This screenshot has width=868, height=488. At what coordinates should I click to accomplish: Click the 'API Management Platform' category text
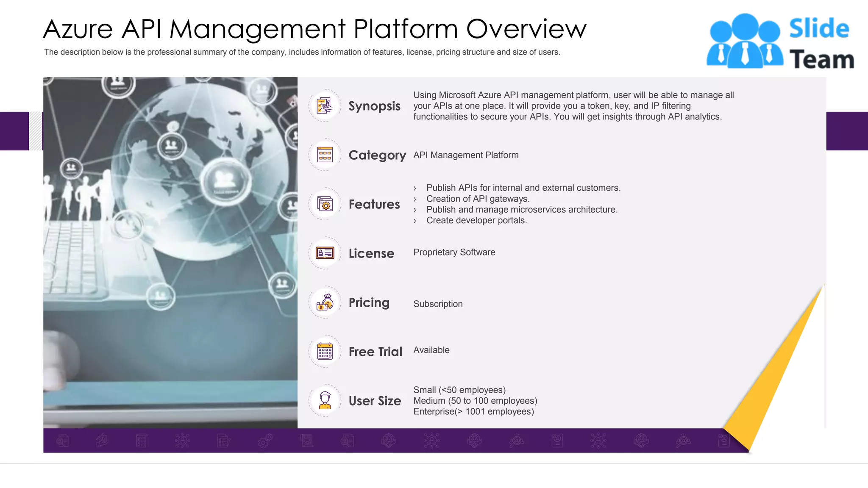tap(466, 155)
